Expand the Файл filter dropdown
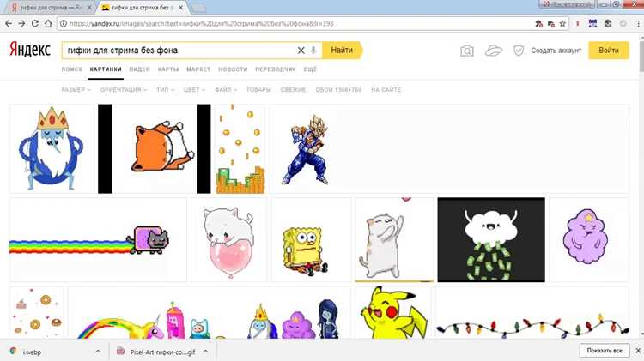 [x=226, y=89]
